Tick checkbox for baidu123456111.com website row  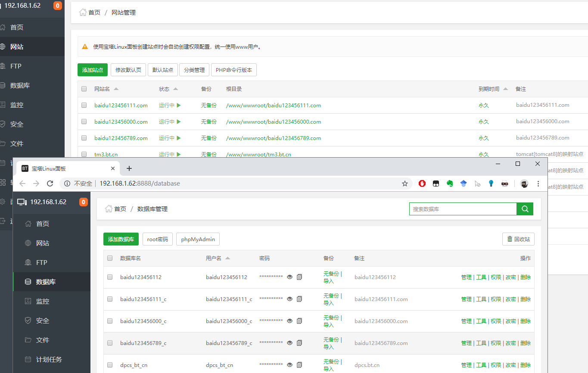point(84,105)
